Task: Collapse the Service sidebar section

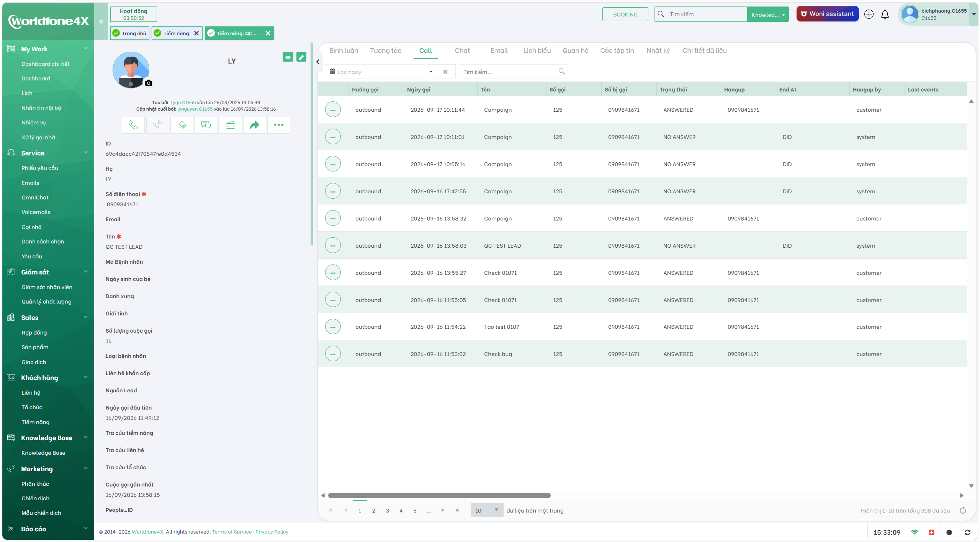Action: point(86,153)
